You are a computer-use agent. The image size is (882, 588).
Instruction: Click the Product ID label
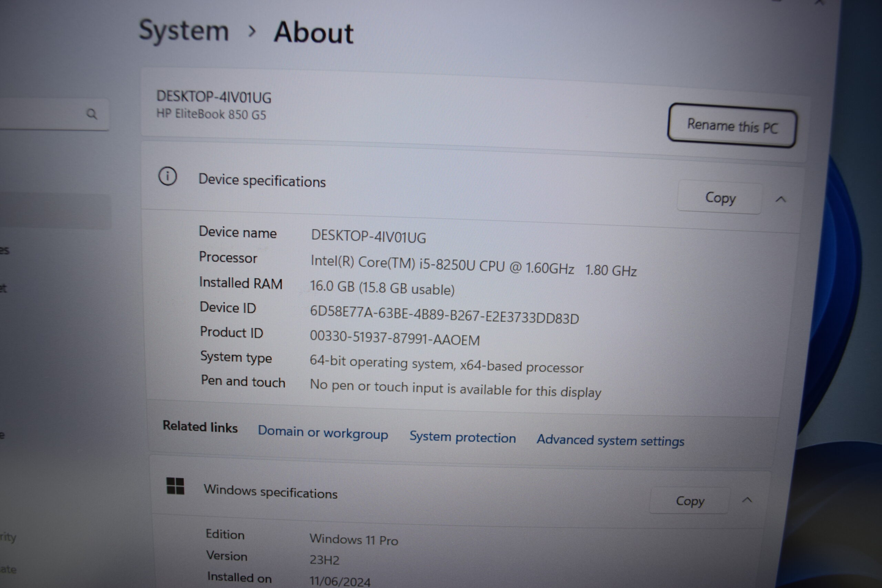[232, 332]
